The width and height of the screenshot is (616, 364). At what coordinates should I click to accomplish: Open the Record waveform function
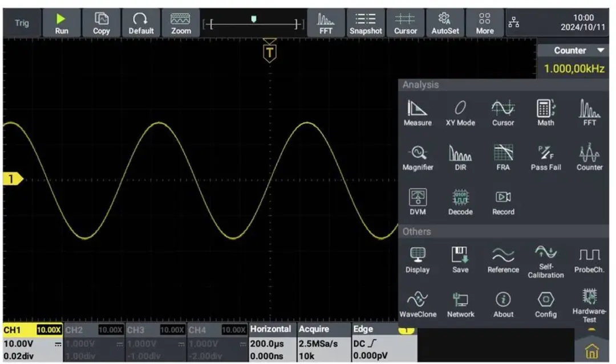503,202
